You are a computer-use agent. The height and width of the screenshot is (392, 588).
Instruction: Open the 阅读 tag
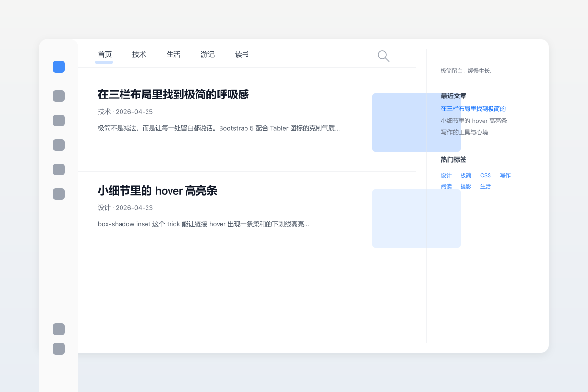446,186
